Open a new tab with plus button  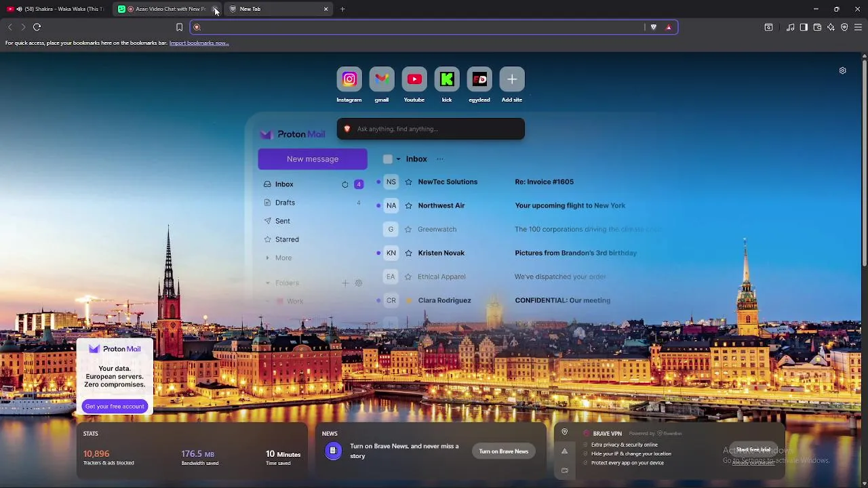[x=342, y=9]
